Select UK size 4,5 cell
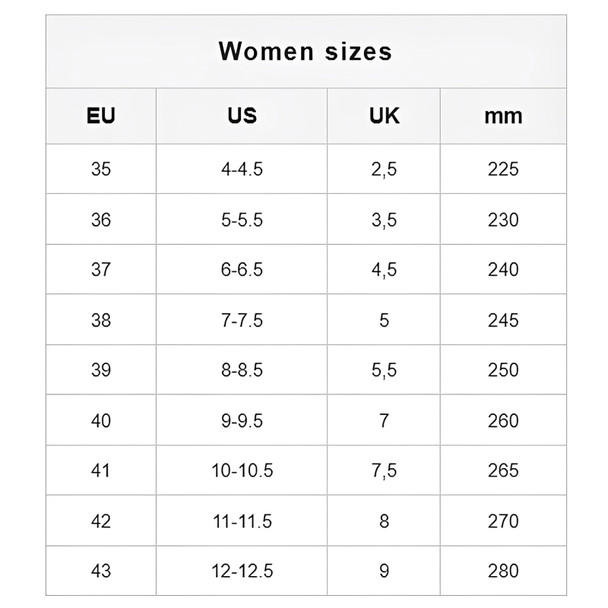 [384, 269]
